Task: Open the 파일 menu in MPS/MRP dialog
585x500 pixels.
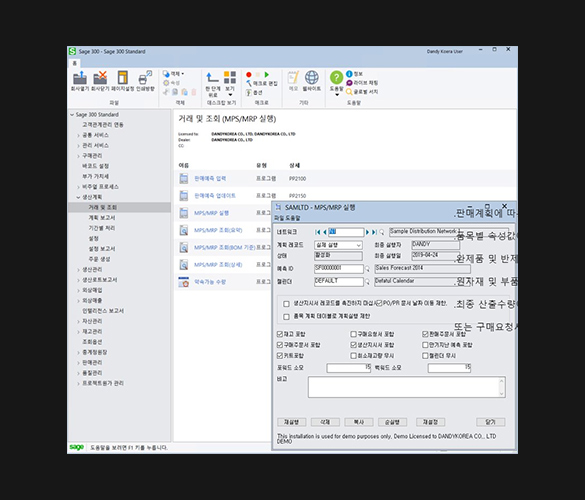Action: 278,218
